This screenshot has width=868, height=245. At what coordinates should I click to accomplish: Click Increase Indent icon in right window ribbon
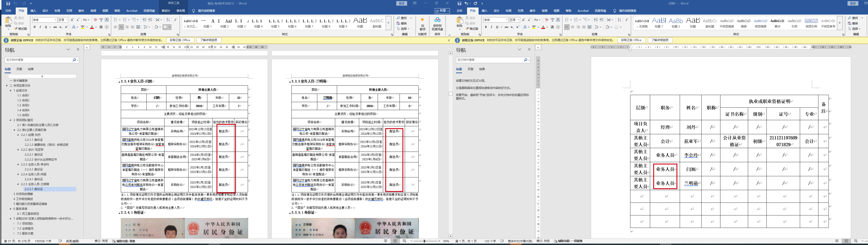pos(601,20)
